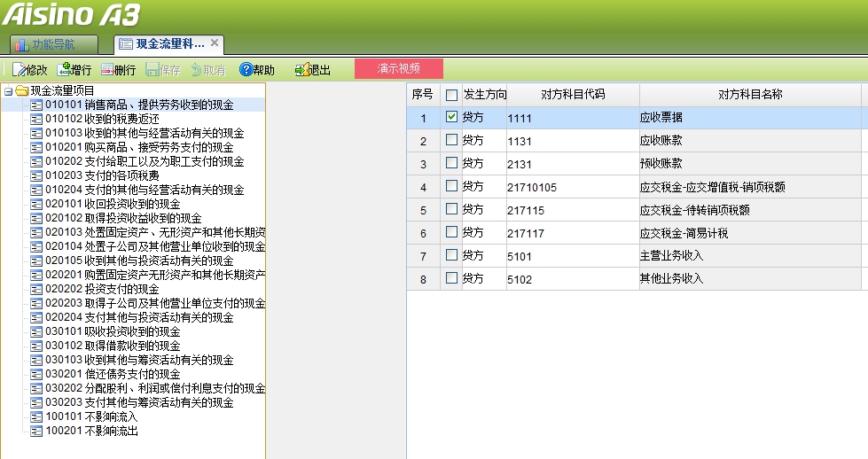This screenshot has width=868, height=459.
Task: Open 帮助 (Help) from the toolbar
Action: (257, 70)
